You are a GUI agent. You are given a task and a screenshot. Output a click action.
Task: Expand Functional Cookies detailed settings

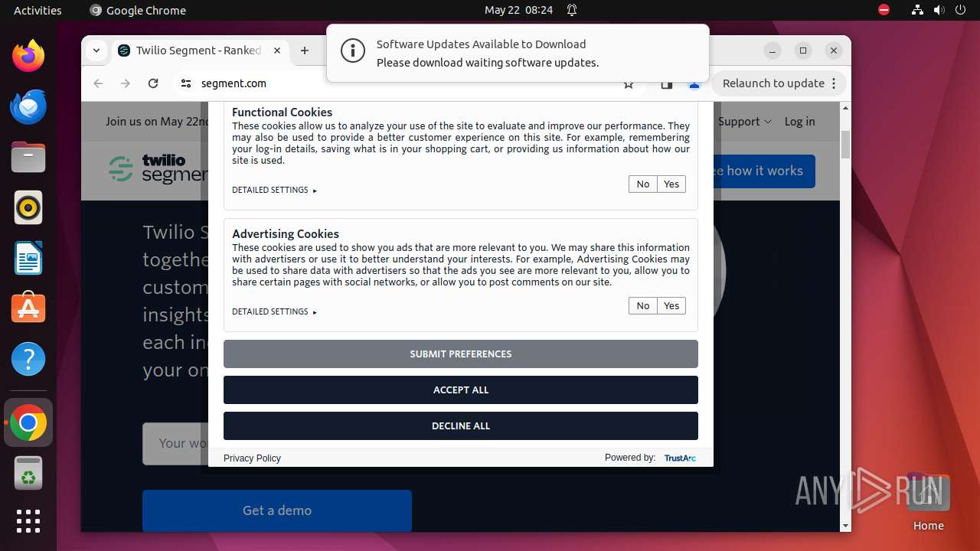click(274, 190)
